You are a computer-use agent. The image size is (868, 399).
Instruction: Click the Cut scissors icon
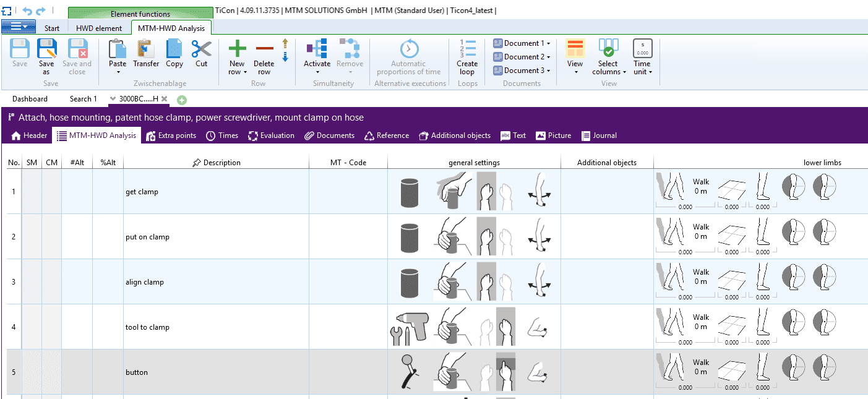[x=201, y=49]
